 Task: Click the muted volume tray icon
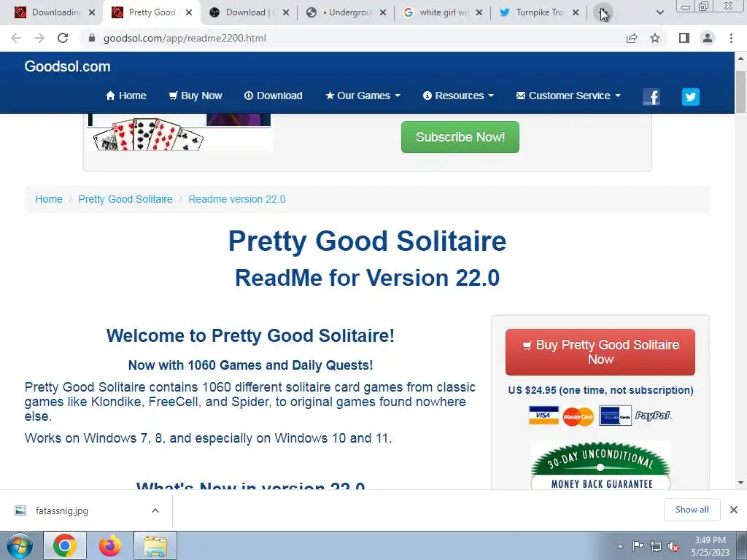[673, 547]
